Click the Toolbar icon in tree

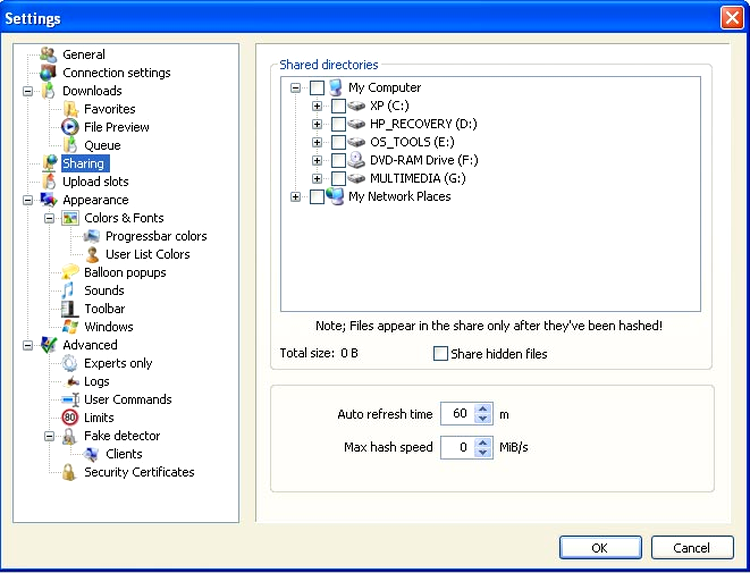[70, 309]
